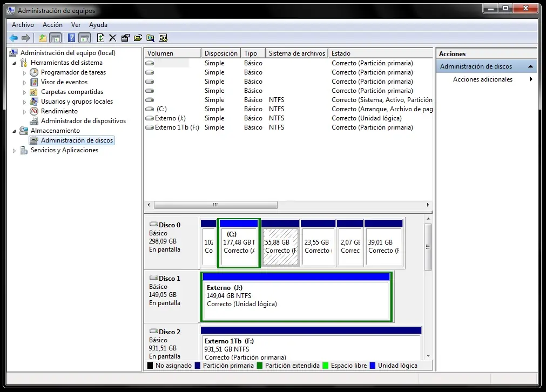Click the last toolbar settings icon
This screenshot has width=546, height=392.
tap(163, 38)
